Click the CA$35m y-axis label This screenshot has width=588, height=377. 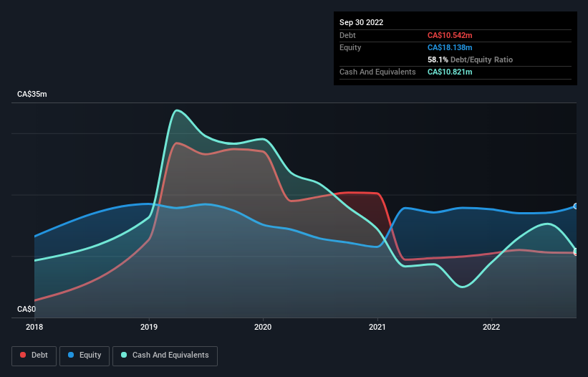point(32,94)
